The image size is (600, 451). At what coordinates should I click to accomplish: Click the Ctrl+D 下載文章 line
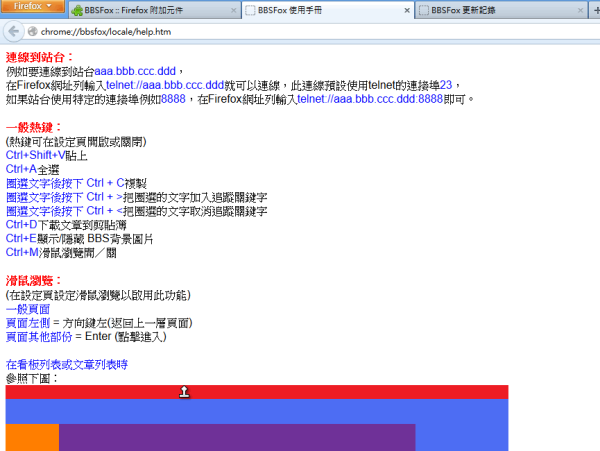pos(66,225)
